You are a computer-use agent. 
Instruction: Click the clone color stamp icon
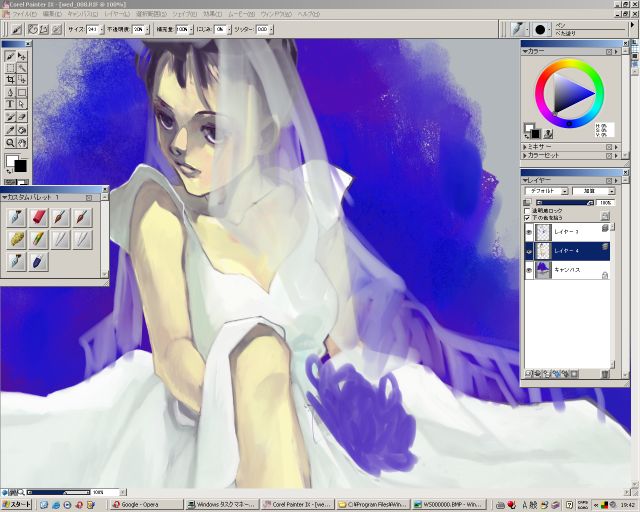tap(548, 133)
